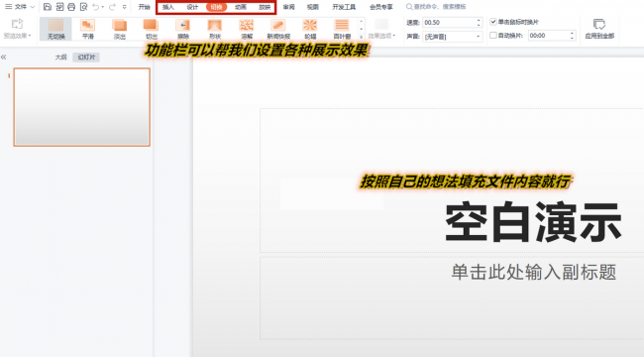This screenshot has height=357, width=644.
Task: Select the 淡出 fade transition effect
Action: point(120,29)
